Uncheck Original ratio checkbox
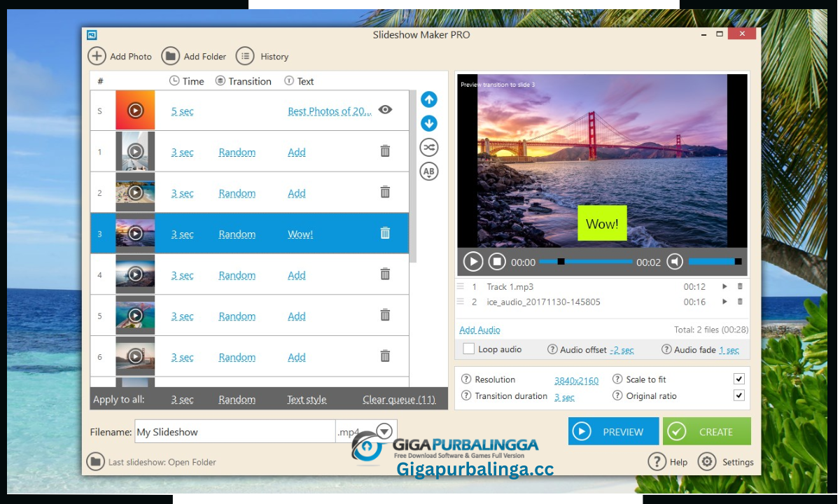This screenshot has width=840, height=504. click(x=738, y=395)
